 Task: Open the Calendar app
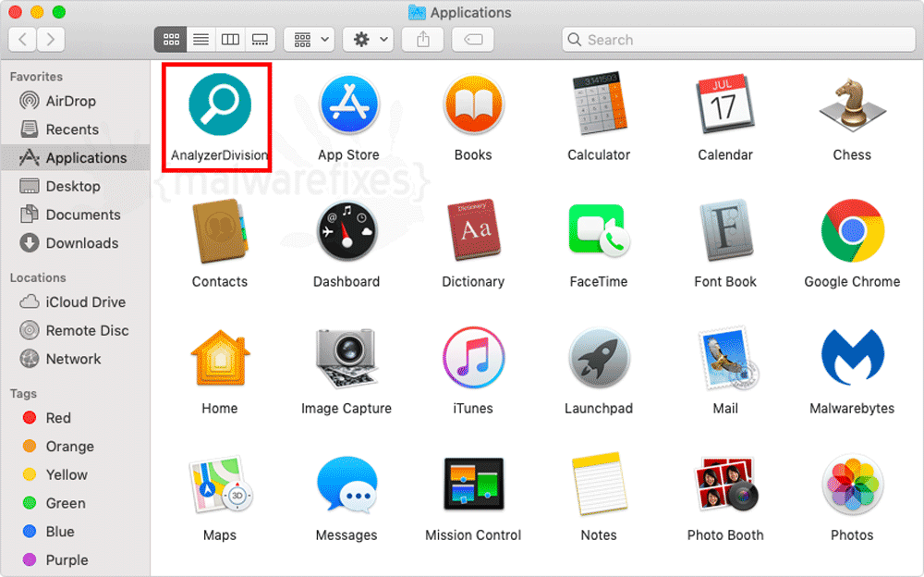725,105
